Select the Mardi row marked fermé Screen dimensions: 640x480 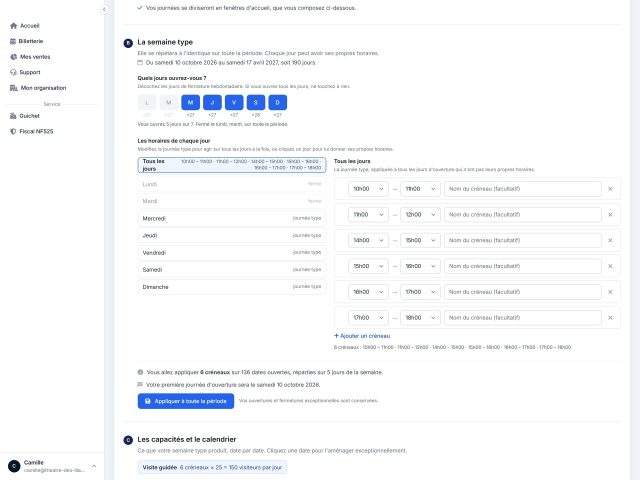pos(232,201)
